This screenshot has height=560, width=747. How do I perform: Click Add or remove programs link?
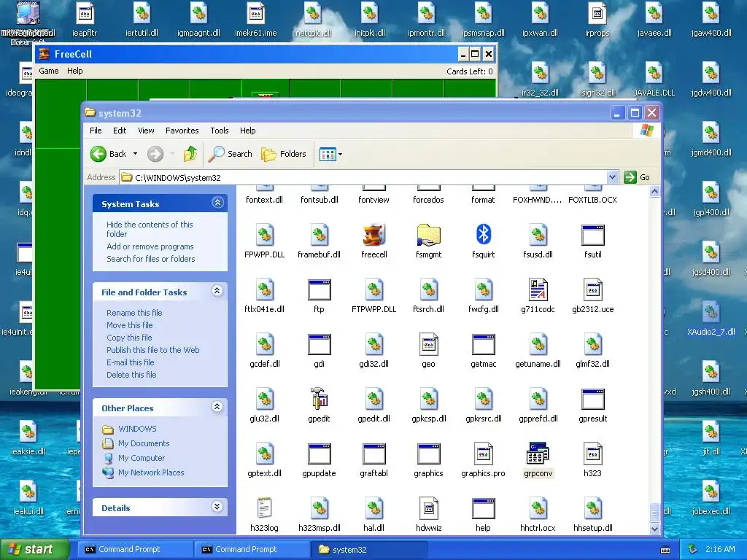tap(150, 246)
